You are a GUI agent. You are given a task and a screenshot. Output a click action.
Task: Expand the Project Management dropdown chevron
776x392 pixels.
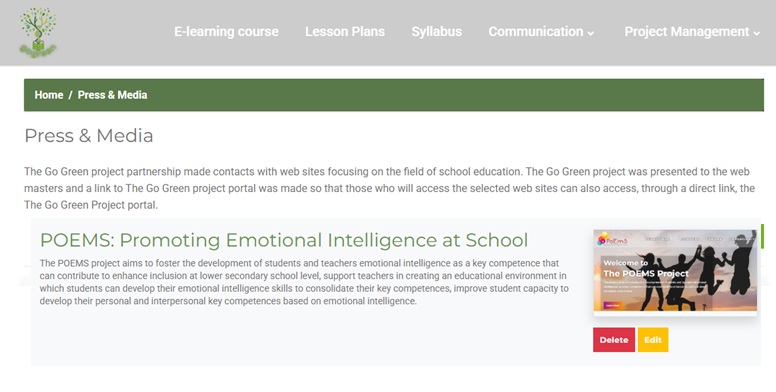756,33
